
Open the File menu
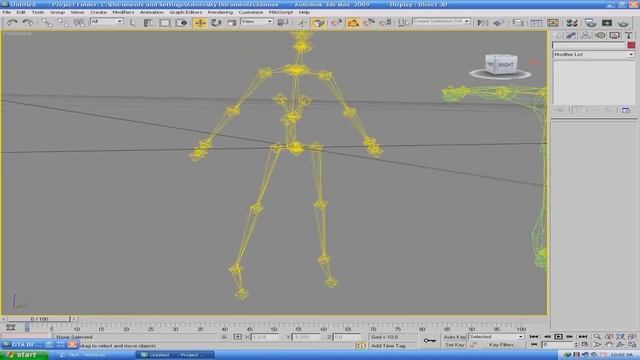pos(7,12)
